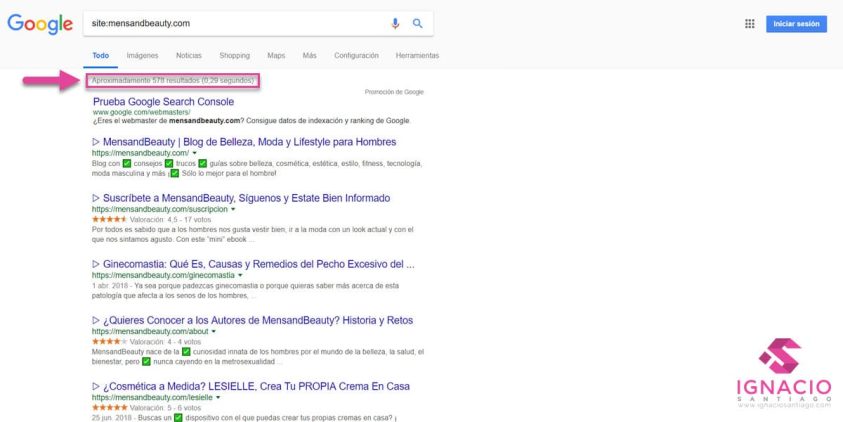Click the Valoración 4 - 4 votos text
Screen dimensions: 843x422
165,341
